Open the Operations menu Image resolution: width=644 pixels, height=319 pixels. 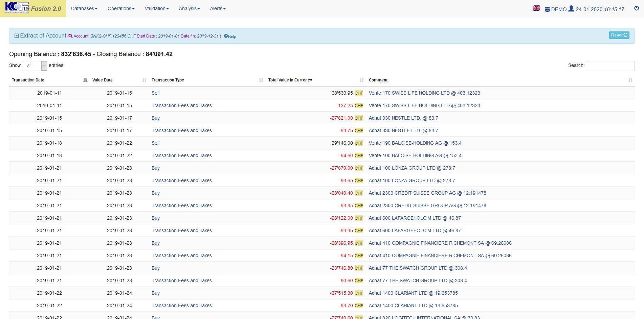coord(121,8)
